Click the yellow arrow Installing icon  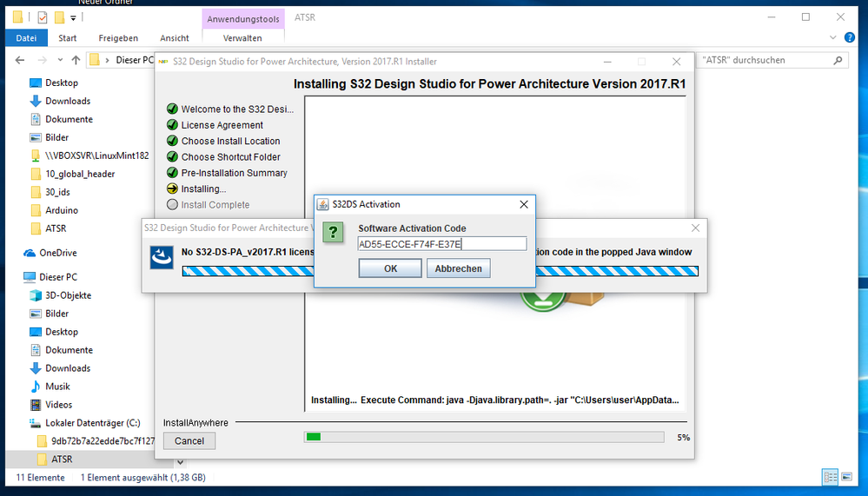(x=172, y=188)
